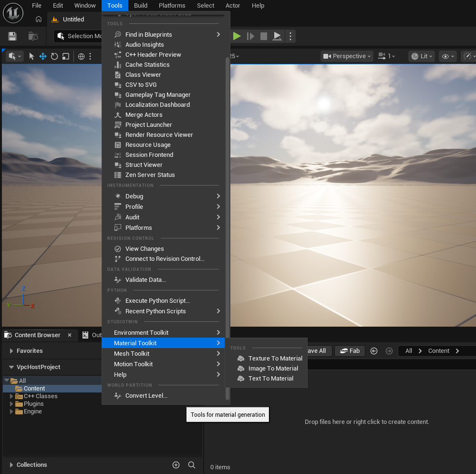Open Lit view mode dropdown
The height and width of the screenshot is (474, 476).
click(x=422, y=56)
